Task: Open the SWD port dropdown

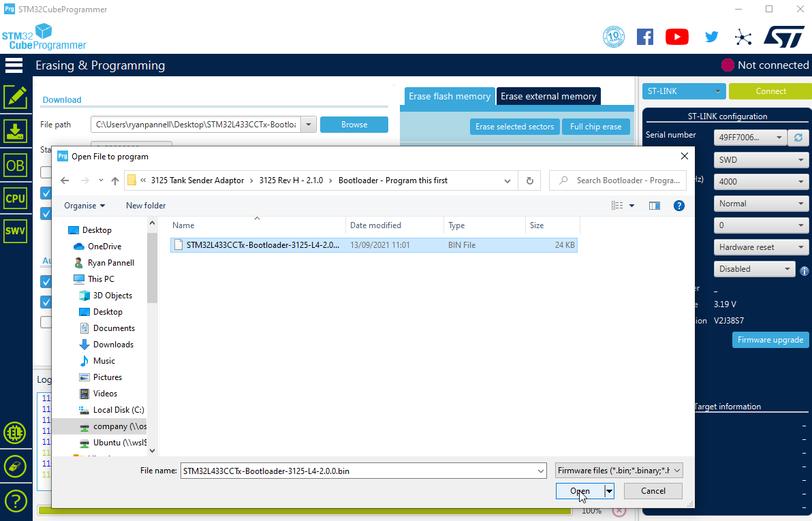Action: [x=760, y=159]
